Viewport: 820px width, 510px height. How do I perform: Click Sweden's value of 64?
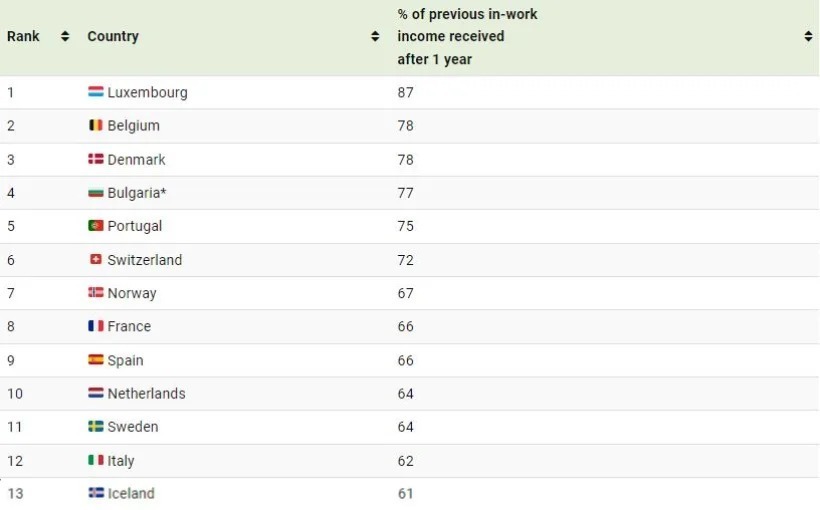tap(405, 427)
